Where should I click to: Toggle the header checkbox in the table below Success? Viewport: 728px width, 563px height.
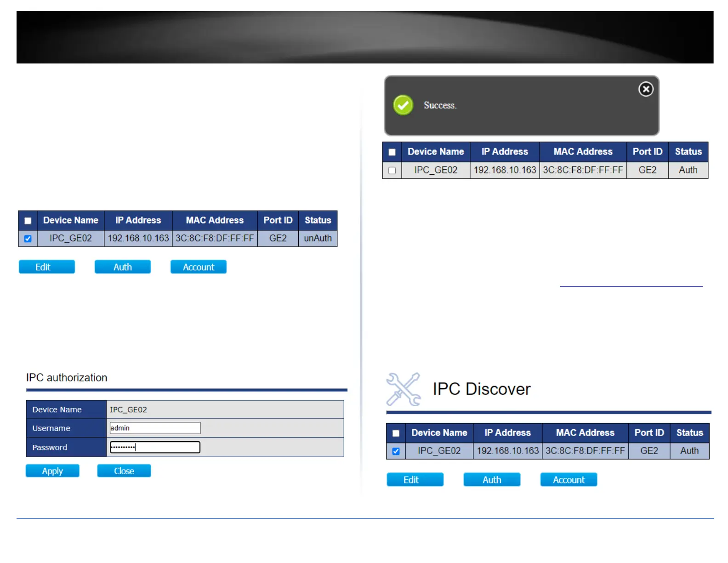(x=392, y=152)
